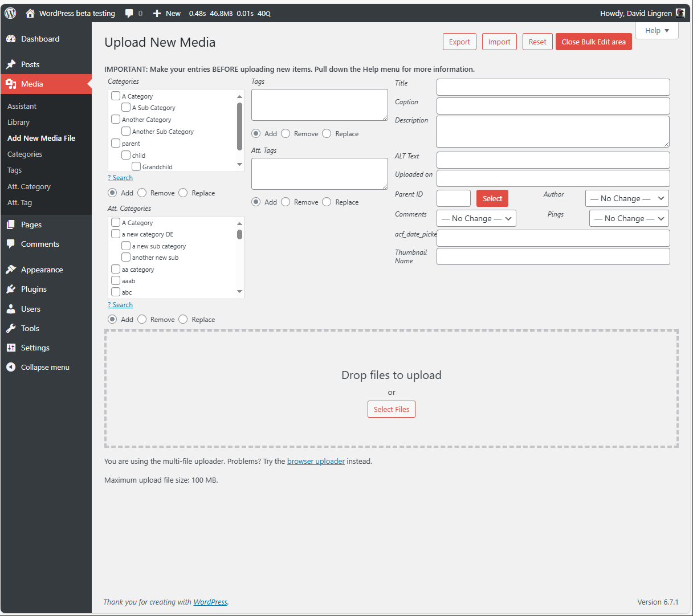Click the Export button
693x616 pixels.
coord(459,42)
